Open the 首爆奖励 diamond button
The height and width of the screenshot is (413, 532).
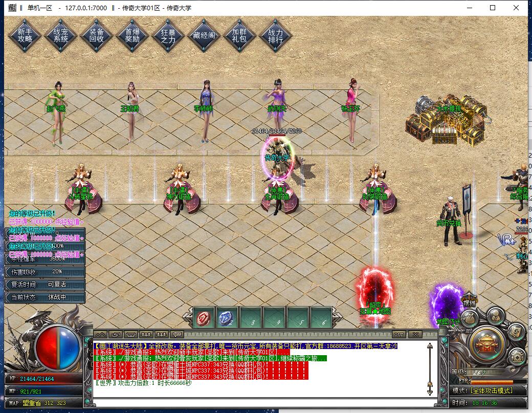pyautogui.click(x=132, y=35)
